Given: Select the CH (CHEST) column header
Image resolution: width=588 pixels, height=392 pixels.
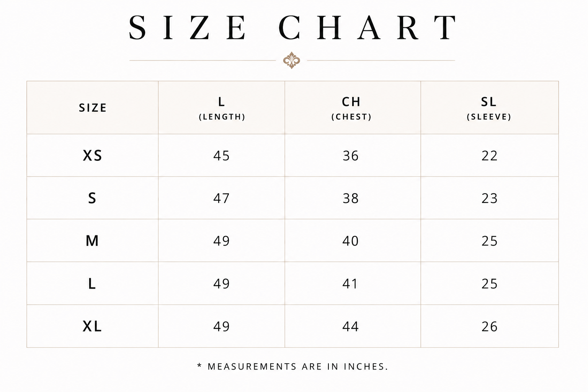Looking at the screenshot, I should coord(351,108).
